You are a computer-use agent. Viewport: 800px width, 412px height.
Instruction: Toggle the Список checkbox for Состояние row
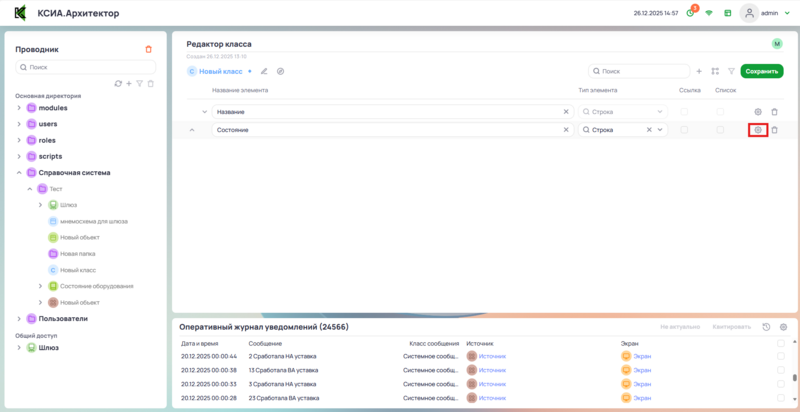(722, 130)
